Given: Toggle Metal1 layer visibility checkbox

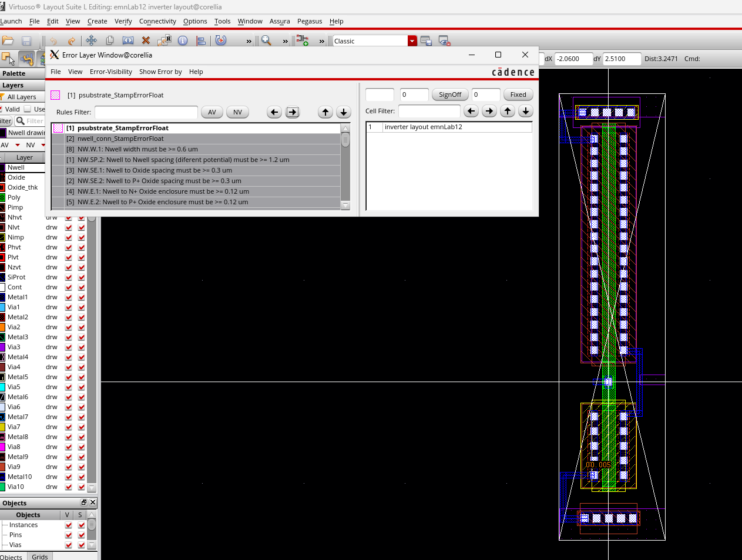Looking at the screenshot, I should coord(69,297).
